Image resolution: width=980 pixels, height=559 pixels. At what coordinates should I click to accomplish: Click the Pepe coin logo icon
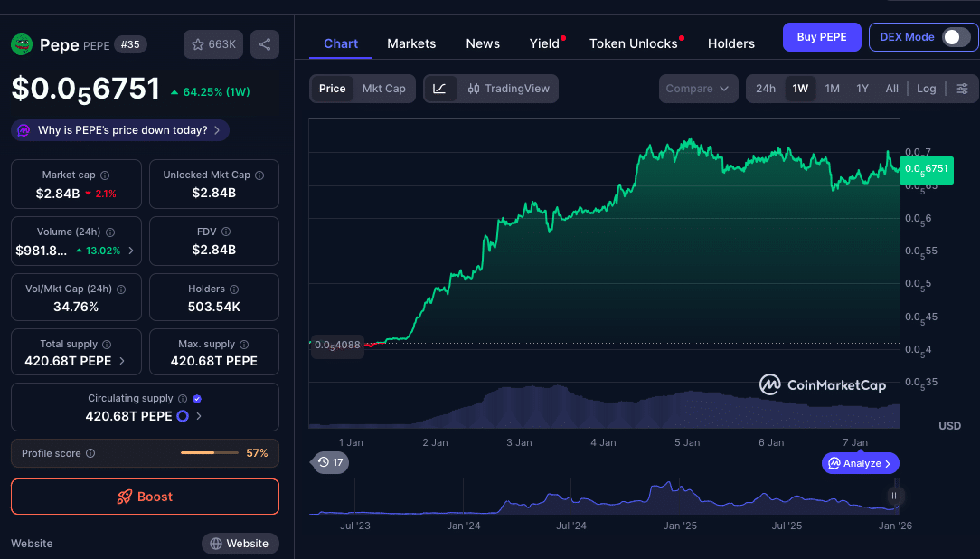tap(22, 44)
